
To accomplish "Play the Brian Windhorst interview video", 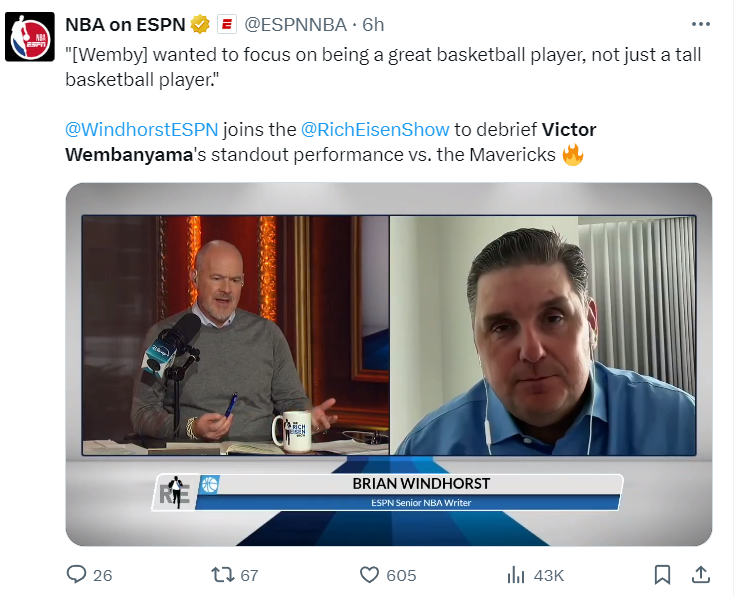I will pos(389,364).
